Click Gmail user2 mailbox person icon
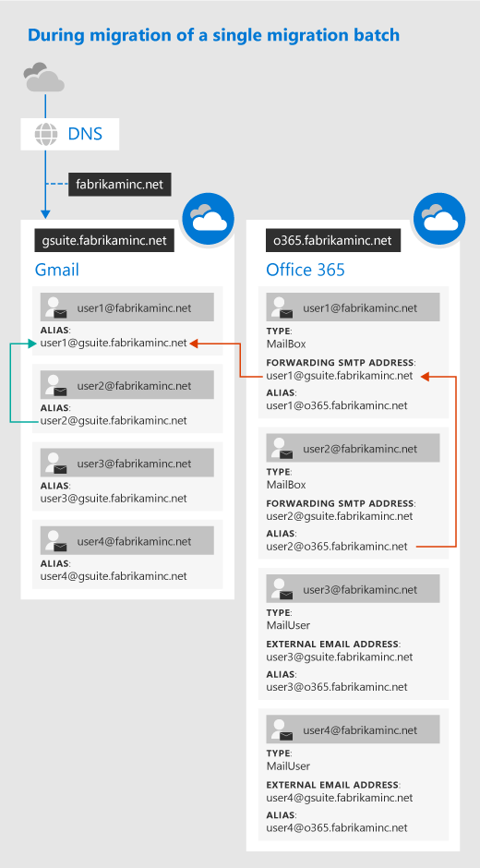480x868 pixels. [x=57, y=385]
